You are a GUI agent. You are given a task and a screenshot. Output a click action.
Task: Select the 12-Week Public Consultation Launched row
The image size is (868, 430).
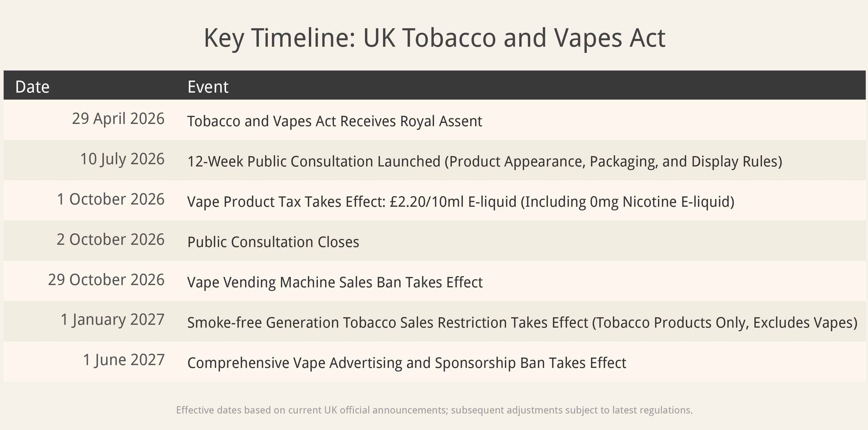tap(434, 160)
